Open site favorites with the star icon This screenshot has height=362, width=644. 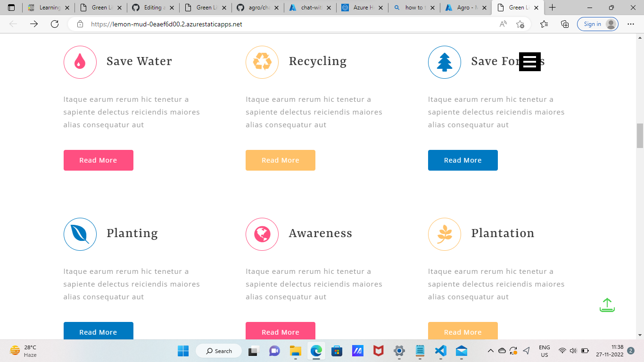pos(545,24)
